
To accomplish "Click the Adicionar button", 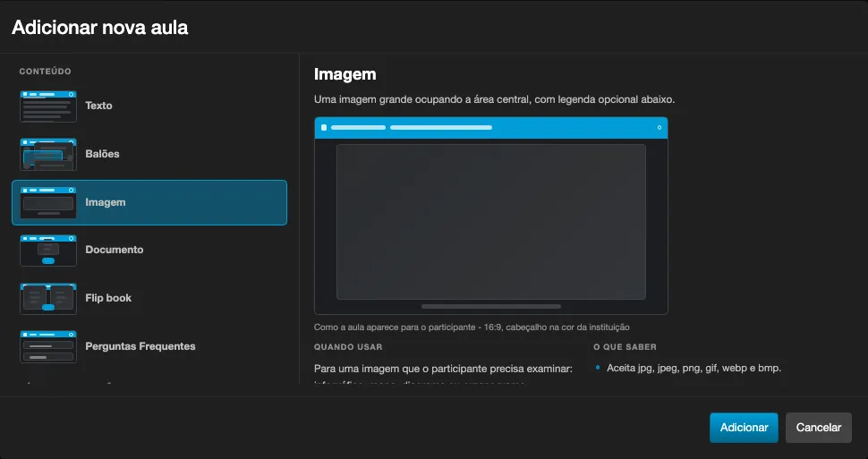I will point(744,428).
